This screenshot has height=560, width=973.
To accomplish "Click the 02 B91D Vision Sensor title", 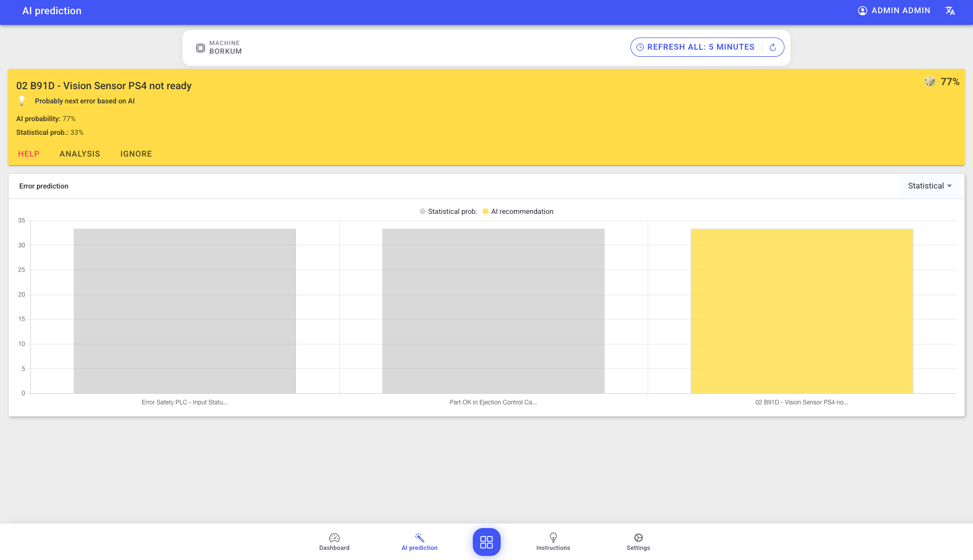I will (104, 86).
